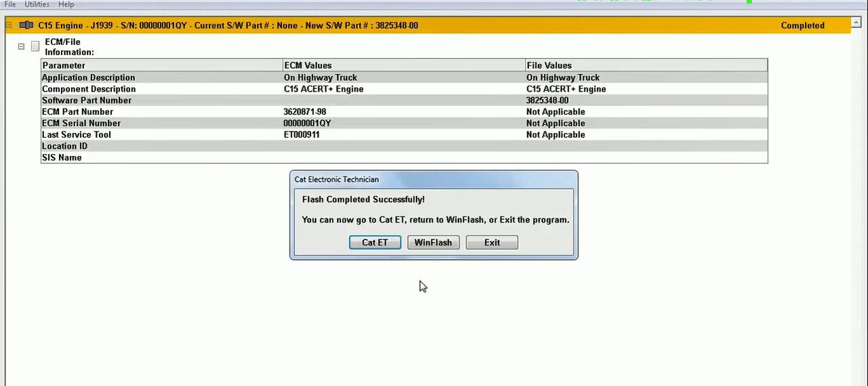This screenshot has width=868, height=386.
Task: Select the SIS Name row label
Action: point(62,157)
